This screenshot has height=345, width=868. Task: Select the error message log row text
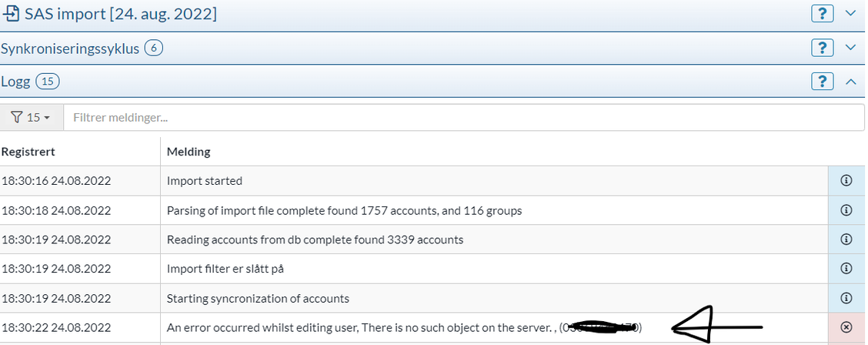tap(362, 327)
